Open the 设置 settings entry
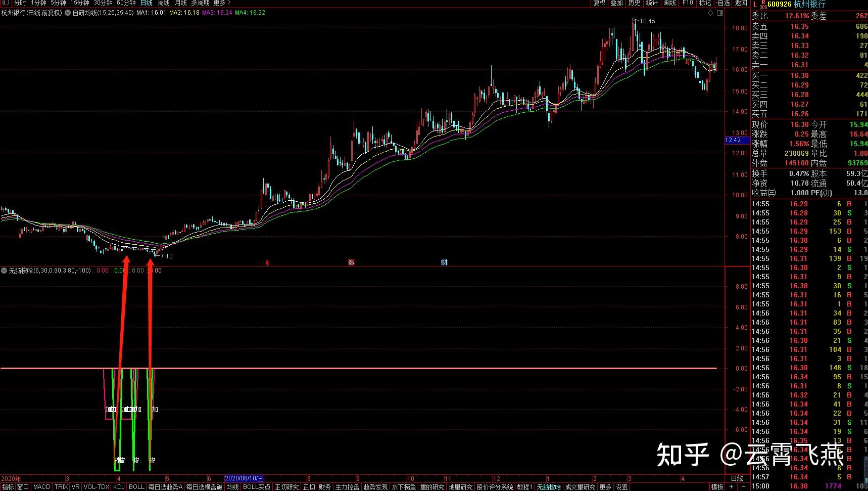This screenshot has height=491, width=868. click(622, 487)
